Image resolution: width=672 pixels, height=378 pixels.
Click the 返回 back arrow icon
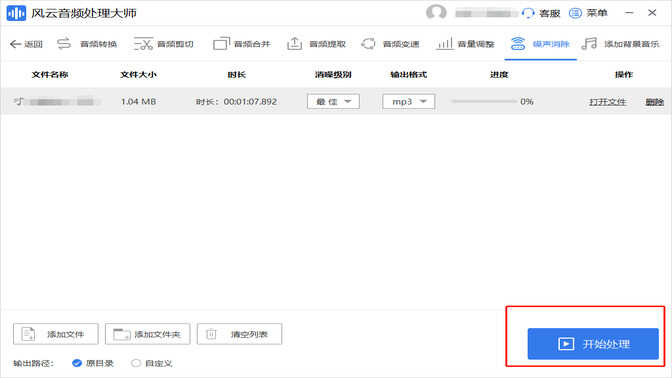(x=15, y=44)
